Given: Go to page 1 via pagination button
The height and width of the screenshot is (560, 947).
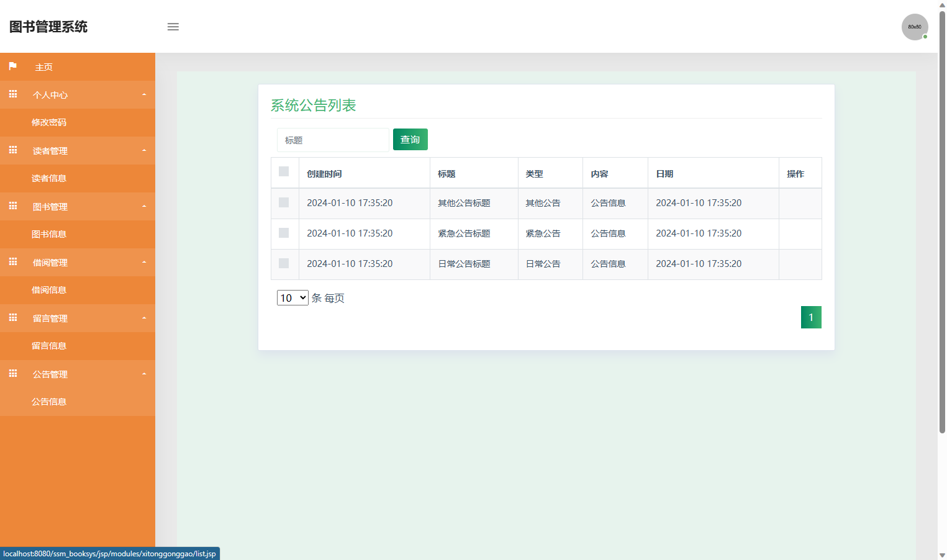Looking at the screenshot, I should coord(811,317).
